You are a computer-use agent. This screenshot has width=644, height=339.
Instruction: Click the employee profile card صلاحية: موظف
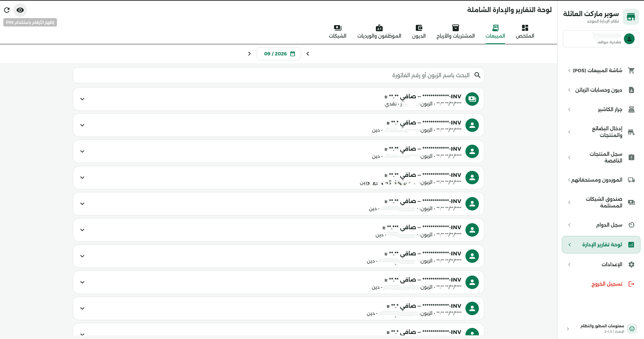click(x=601, y=39)
